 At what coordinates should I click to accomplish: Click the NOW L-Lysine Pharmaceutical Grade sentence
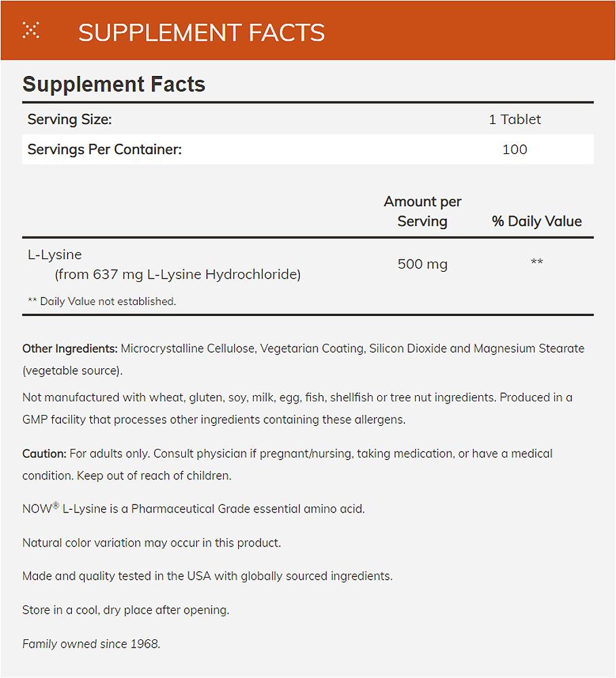tap(193, 508)
